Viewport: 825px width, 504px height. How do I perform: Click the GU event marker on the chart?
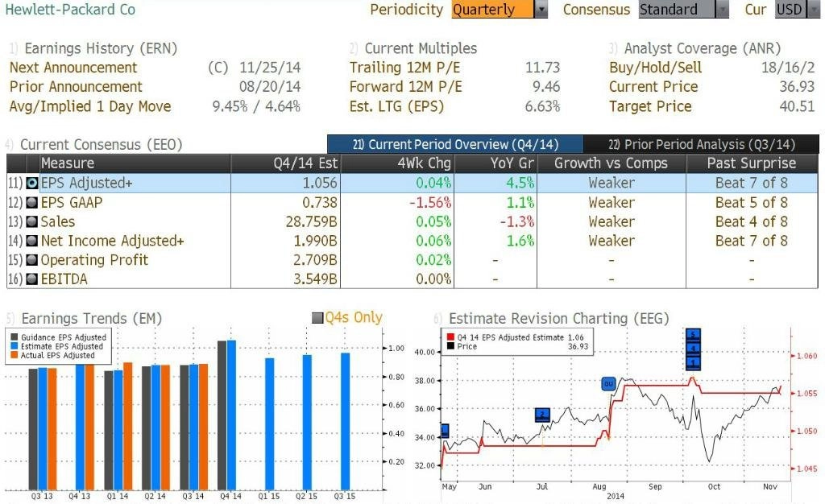pos(609,384)
